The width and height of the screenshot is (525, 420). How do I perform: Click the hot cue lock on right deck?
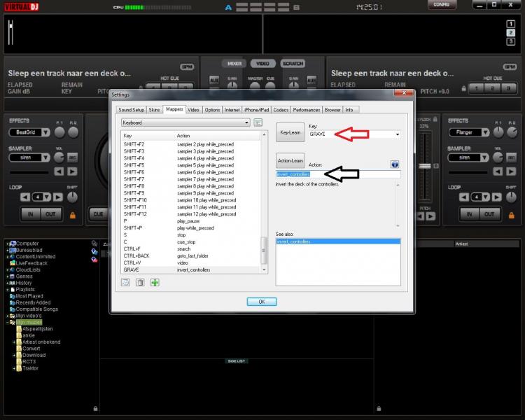(463, 89)
